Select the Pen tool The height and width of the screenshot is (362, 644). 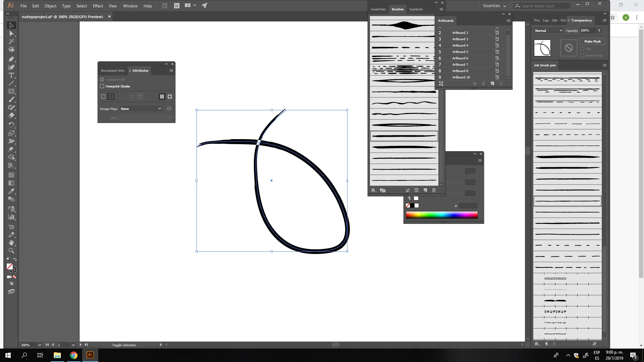click(x=11, y=59)
